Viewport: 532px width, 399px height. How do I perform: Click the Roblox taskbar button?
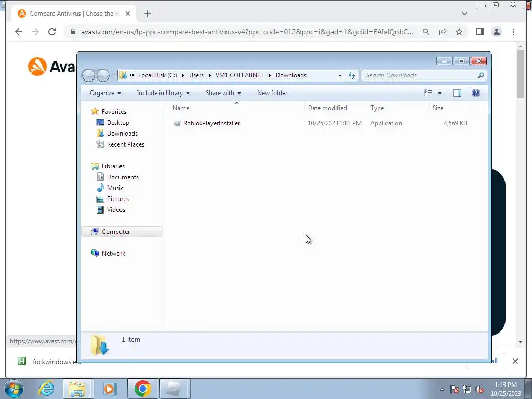point(174,389)
